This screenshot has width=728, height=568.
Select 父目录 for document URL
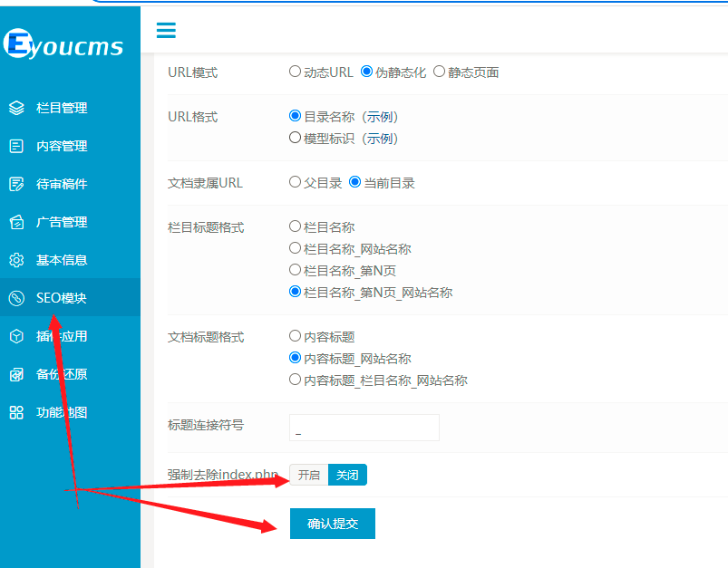295,182
